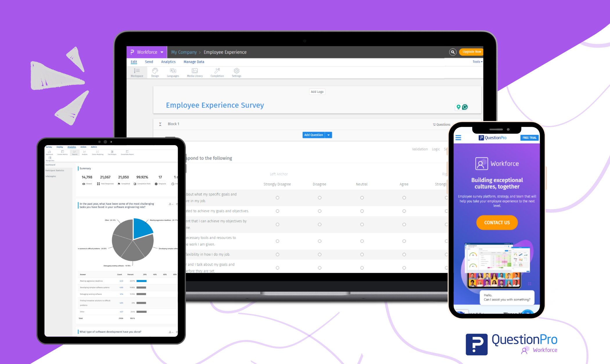Open the Media Library icon
This screenshot has width=610, height=364.
point(194,73)
